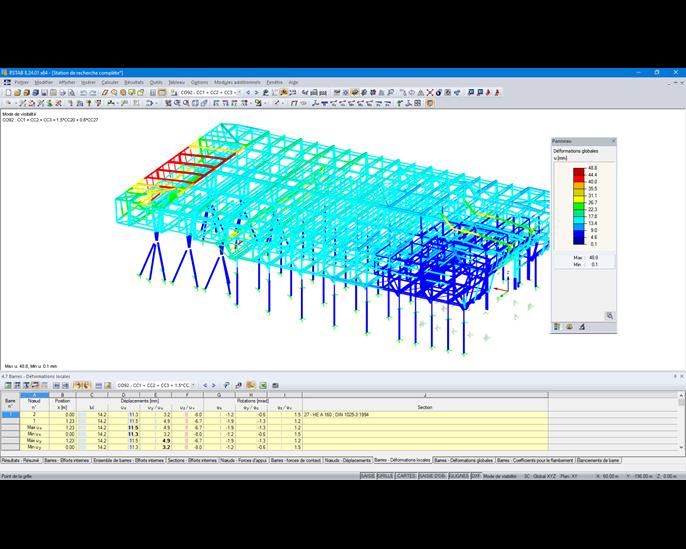Select Barre n° 1 row header cell
This screenshot has width=686, height=549.
pos(10,414)
